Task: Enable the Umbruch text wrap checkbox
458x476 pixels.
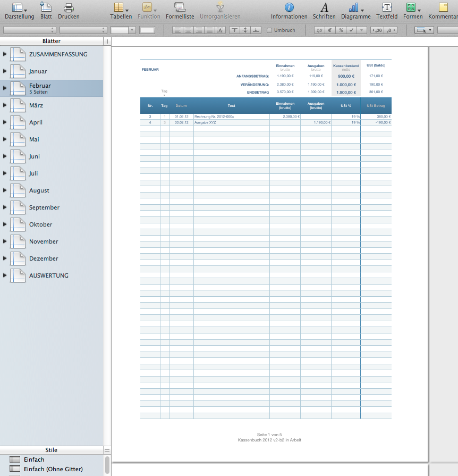Action: [269, 30]
